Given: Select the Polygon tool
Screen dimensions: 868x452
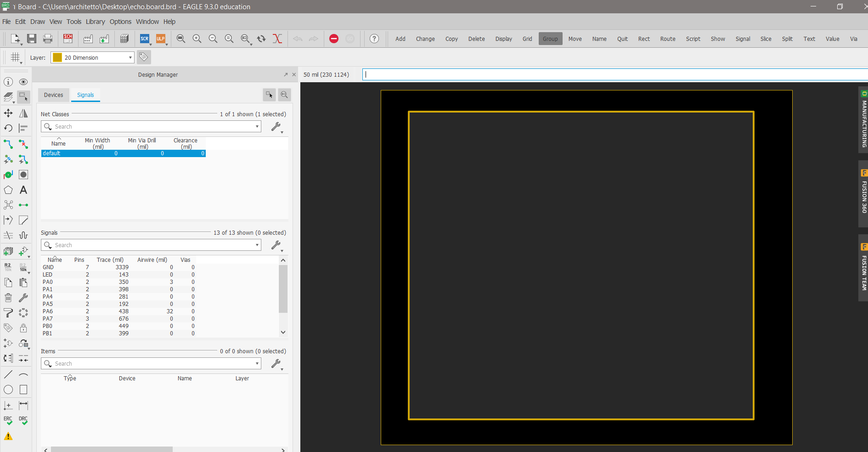Looking at the screenshot, I should (x=8, y=190).
